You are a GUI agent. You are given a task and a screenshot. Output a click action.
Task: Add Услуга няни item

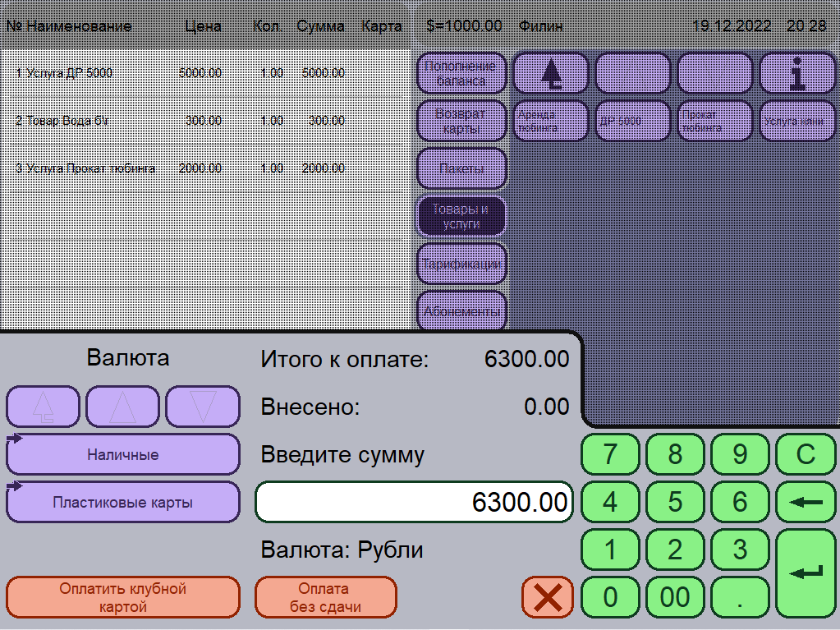point(797,121)
